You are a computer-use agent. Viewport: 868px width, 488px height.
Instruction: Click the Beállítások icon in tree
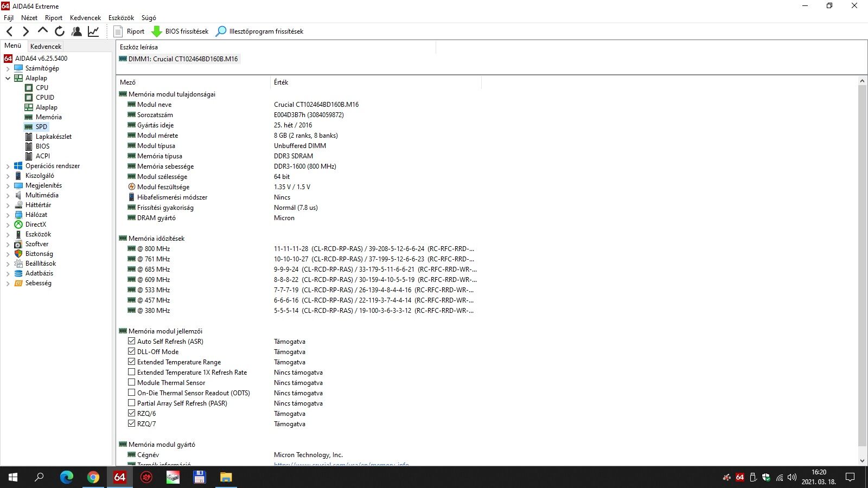coord(18,264)
